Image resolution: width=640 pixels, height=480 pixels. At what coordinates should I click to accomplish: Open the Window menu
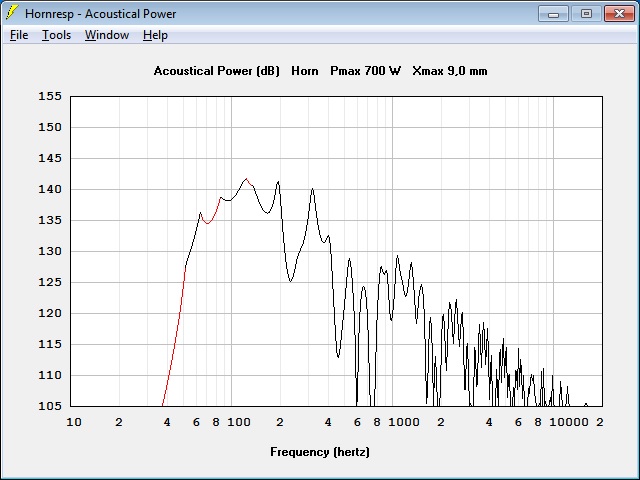coord(107,35)
